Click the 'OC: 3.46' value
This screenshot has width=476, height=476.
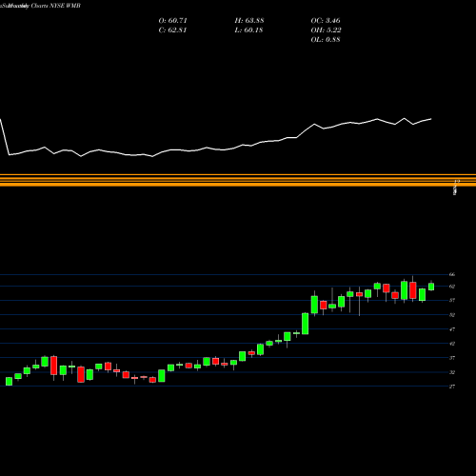[326, 21]
